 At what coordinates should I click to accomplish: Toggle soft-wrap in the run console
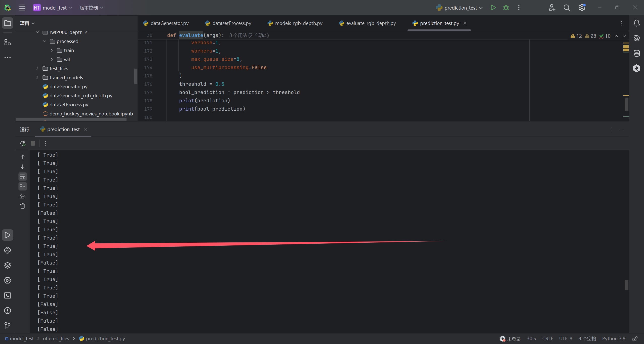(23, 177)
